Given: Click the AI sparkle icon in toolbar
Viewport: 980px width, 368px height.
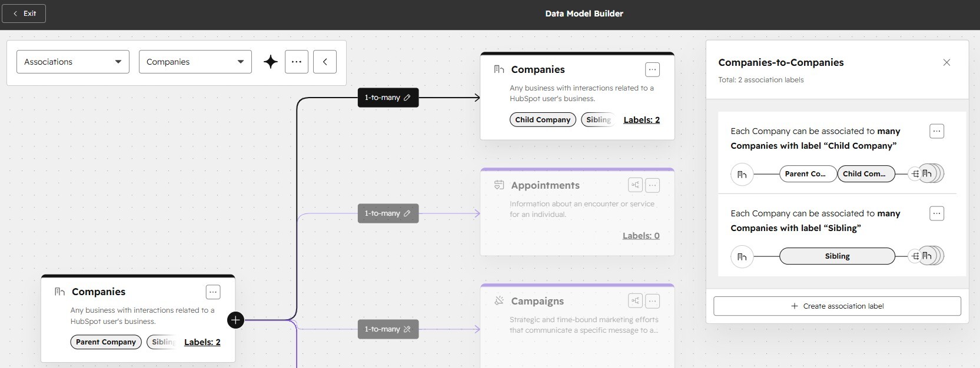Looking at the screenshot, I should [271, 62].
